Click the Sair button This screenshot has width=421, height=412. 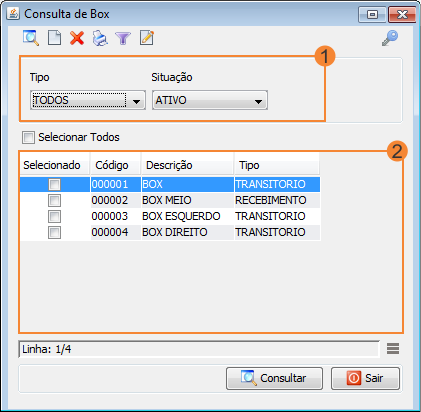click(365, 378)
